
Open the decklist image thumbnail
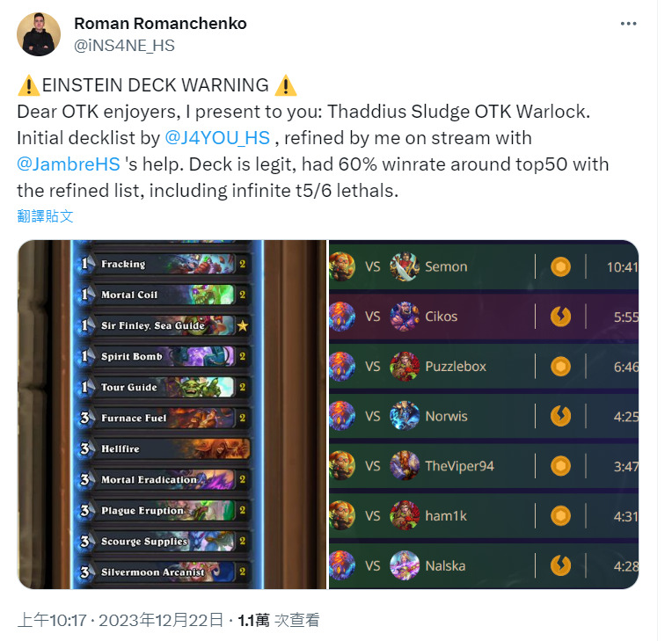click(x=172, y=414)
